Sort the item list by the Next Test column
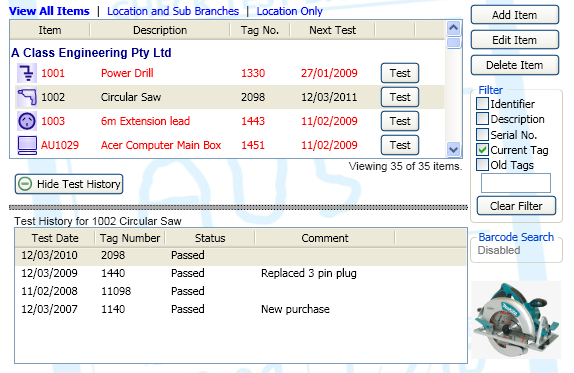The height and width of the screenshot is (373, 574). click(332, 30)
